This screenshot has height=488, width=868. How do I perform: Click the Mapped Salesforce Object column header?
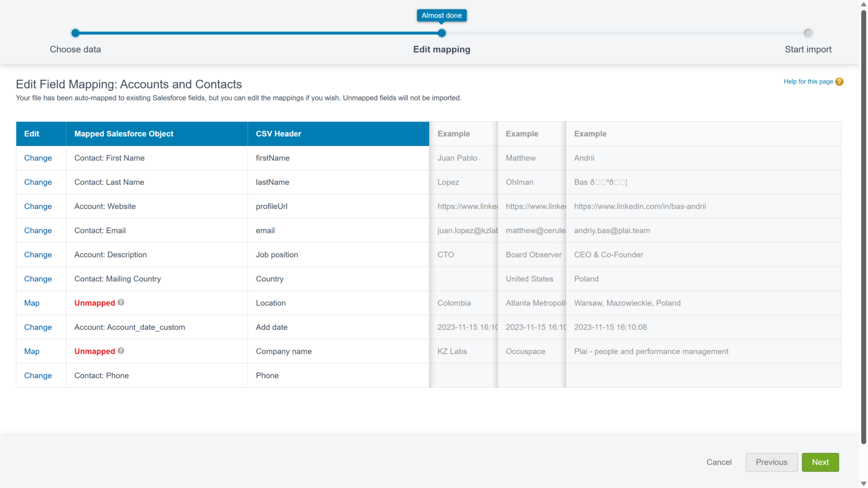tap(123, 134)
